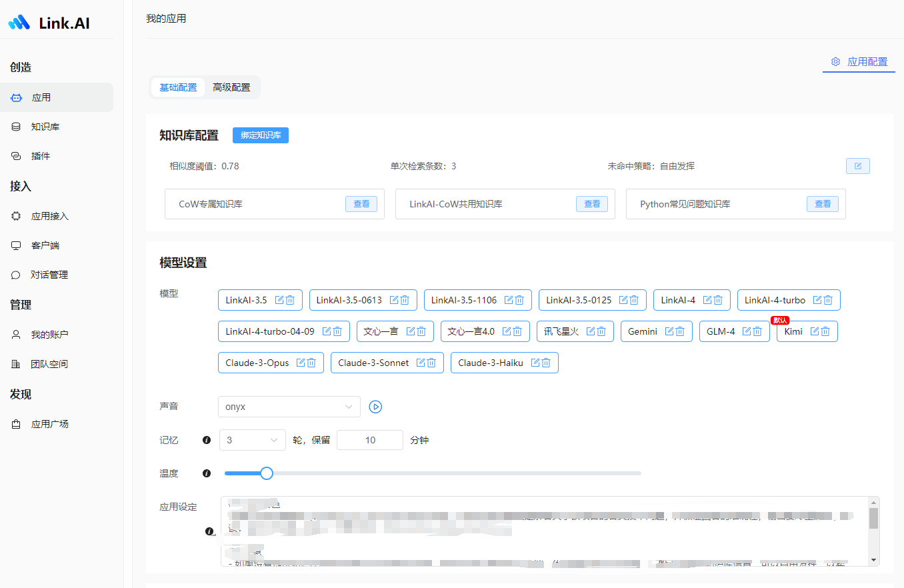Open 团队空间 in the sidebar
Viewport: 904px width, 588px height.
click(57, 364)
